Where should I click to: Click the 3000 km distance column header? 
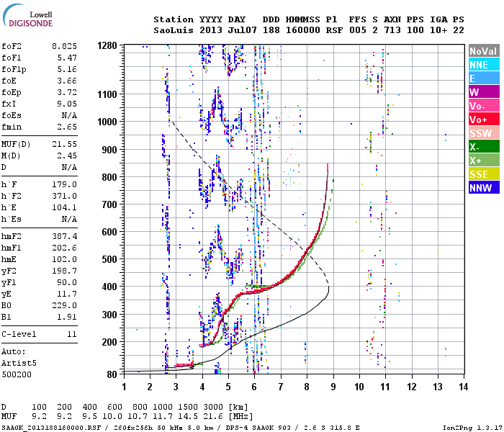213,407
